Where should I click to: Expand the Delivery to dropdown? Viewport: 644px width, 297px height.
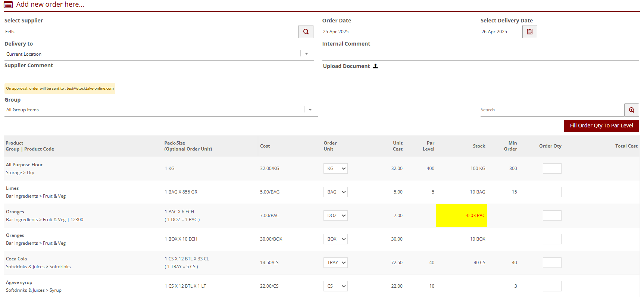coord(306,54)
